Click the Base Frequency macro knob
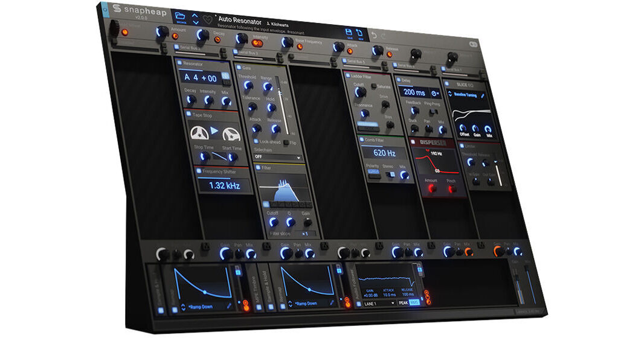The image size is (644, 338). click(287, 42)
